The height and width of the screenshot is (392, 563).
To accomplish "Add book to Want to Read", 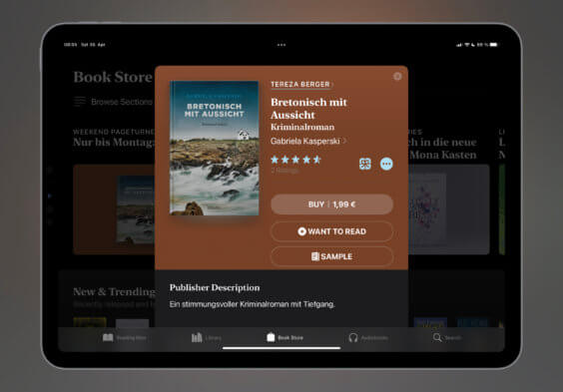I will pos(331,231).
